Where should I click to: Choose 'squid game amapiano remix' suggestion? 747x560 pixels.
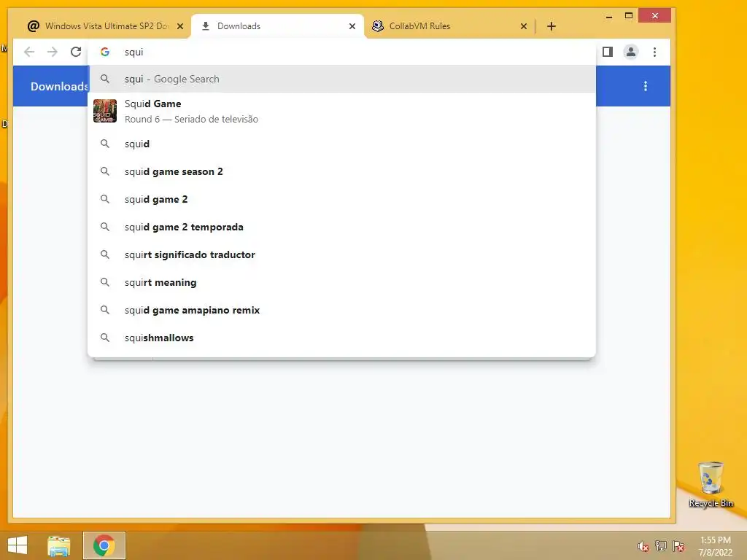pyautogui.click(x=341, y=310)
